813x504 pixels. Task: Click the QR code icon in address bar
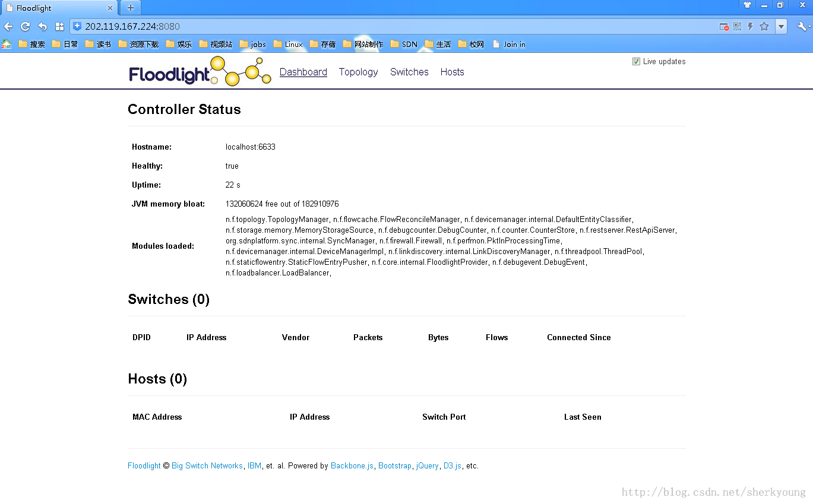[x=737, y=27]
